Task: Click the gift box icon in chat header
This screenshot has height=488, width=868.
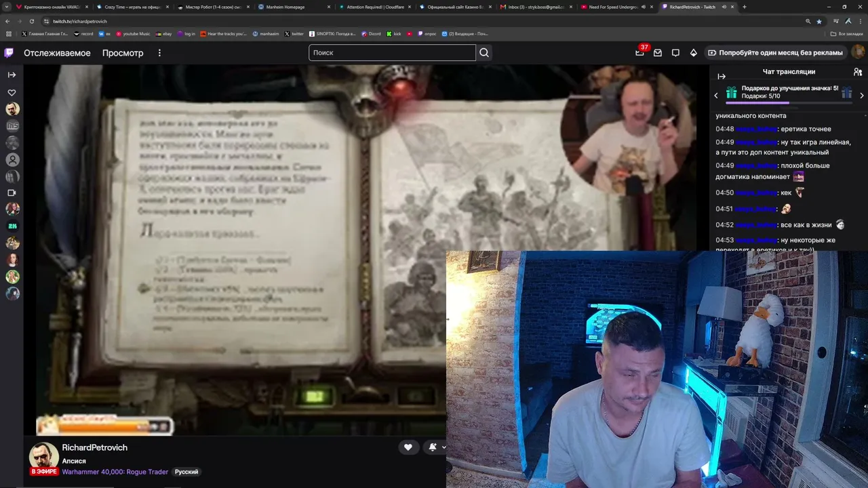Action: point(731,92)
